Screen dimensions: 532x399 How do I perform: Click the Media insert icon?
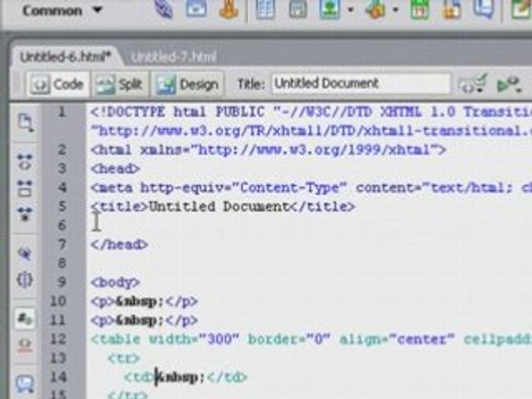point(375,9)
